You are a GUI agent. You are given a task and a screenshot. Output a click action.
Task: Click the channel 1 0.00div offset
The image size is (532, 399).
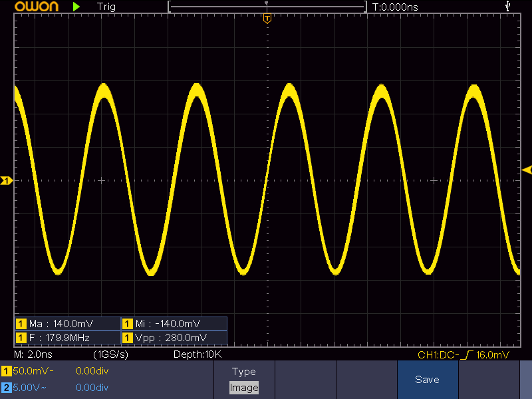(92, 371)
